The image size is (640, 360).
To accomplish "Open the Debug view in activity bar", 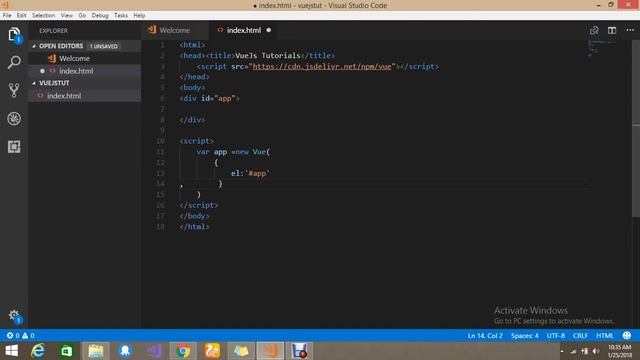I will (x=14, y=118).
